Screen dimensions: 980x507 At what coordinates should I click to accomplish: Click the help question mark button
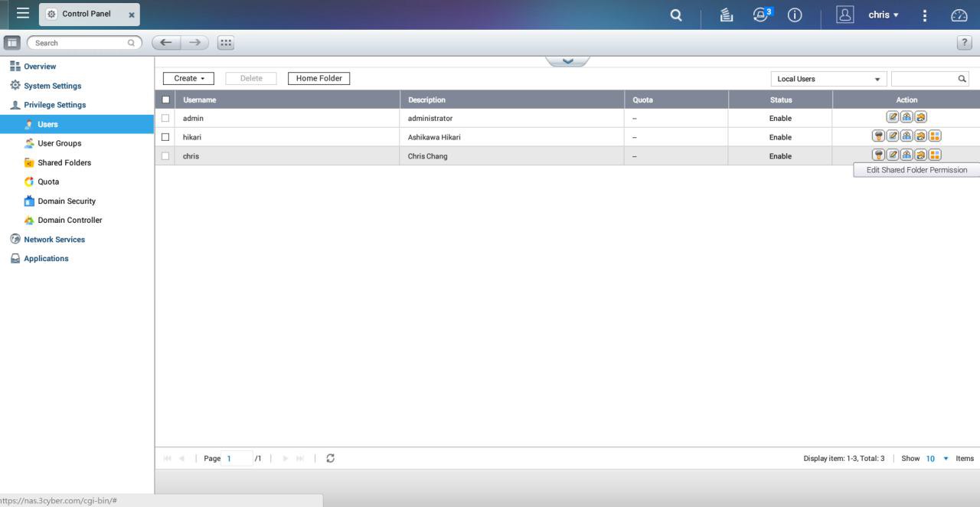point(964,43)
